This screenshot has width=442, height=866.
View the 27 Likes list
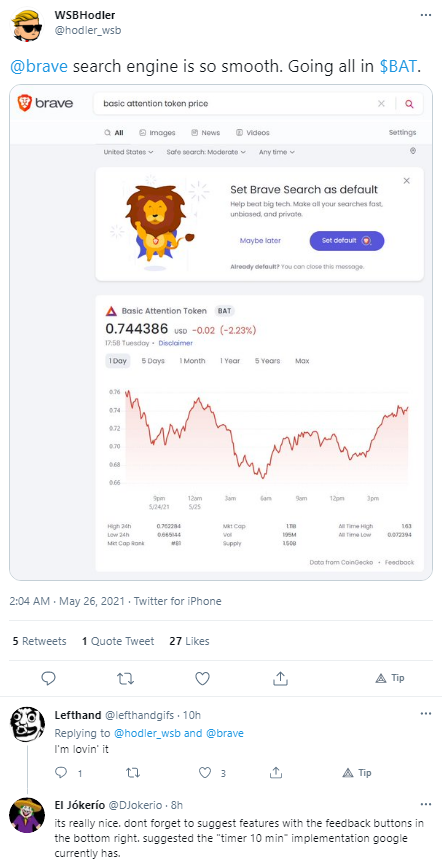189,641
